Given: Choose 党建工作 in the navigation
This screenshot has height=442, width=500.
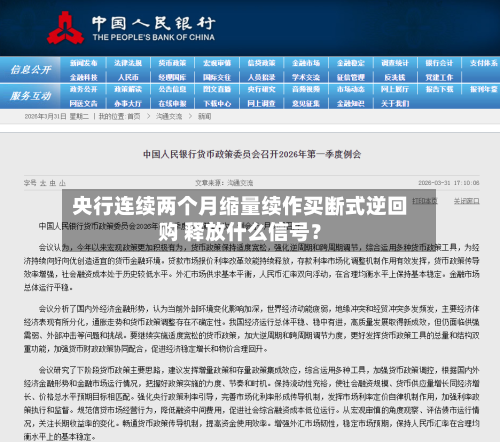Looking at the screenshot, I should [439, 77].
